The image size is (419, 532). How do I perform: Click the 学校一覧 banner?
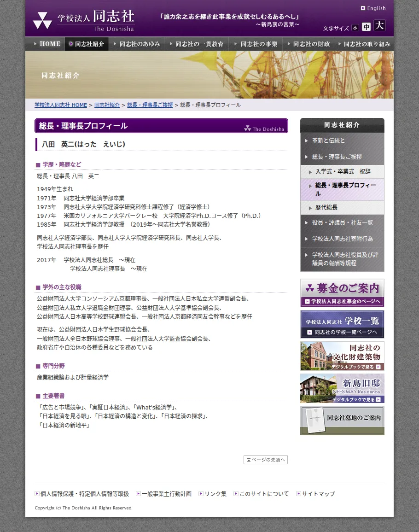tap(342, 324)
